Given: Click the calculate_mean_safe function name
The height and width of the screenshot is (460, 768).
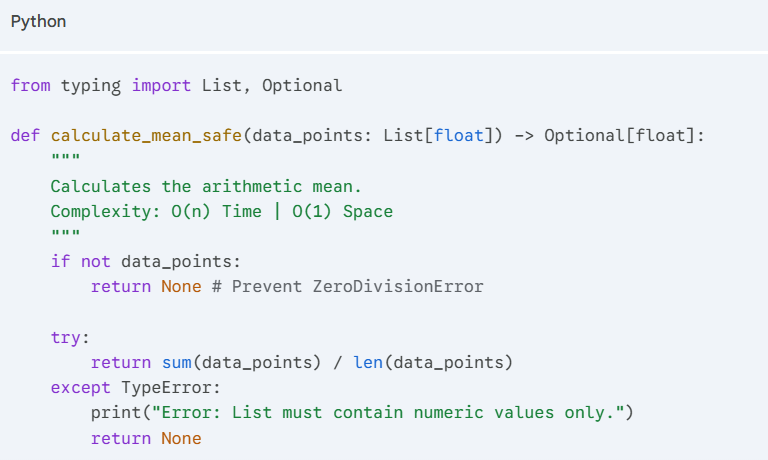Looking at the screenshot, I should coord(146,135).
